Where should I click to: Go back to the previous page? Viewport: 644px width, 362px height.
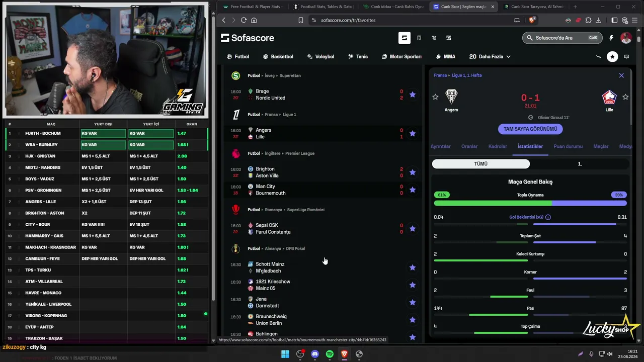224,20
